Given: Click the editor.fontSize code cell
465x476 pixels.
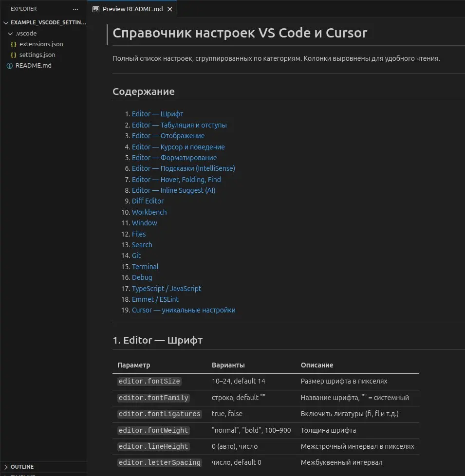Looking at the screenshot, I should (149, 381).
